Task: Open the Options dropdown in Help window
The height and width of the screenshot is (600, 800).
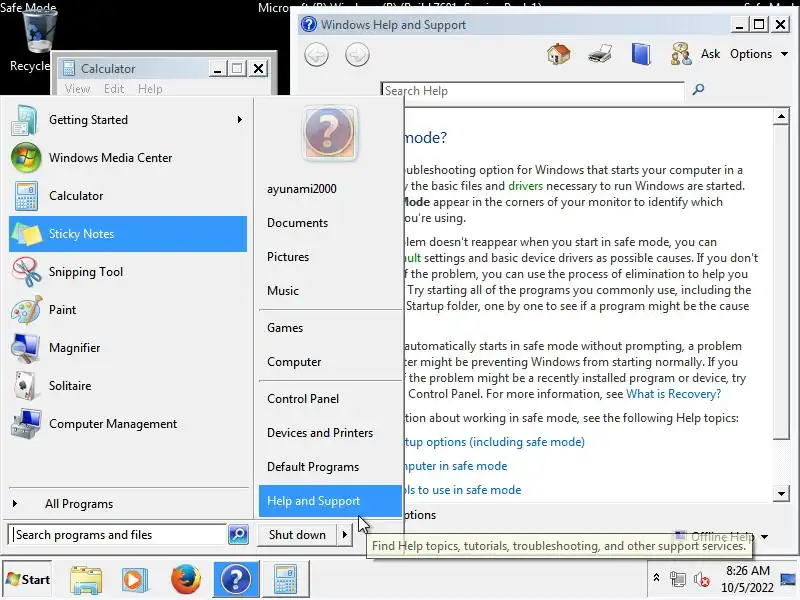Action: tap(759, 54)
